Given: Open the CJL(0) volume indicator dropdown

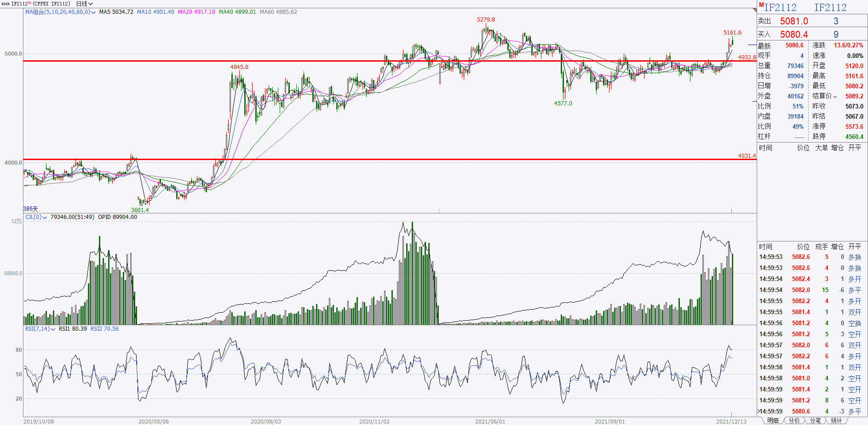Looking at the screenshot, I should tap(36, 217).
